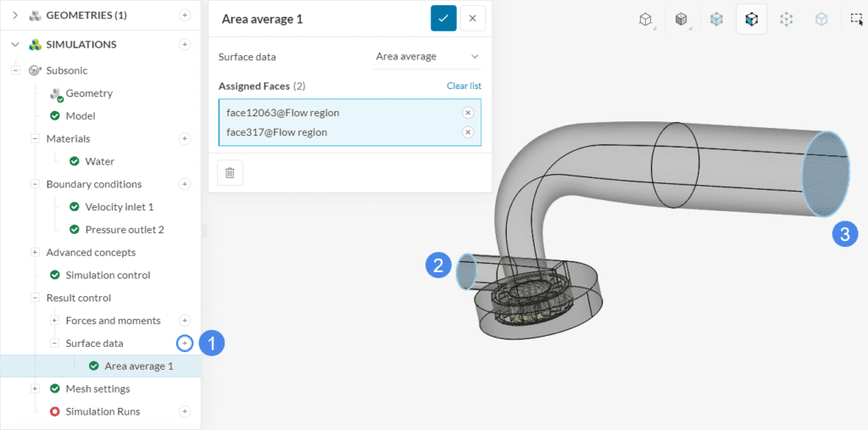This screenshot has height=430, width=868.
Task: Click the Clear list link
Action: coord(464,86)
